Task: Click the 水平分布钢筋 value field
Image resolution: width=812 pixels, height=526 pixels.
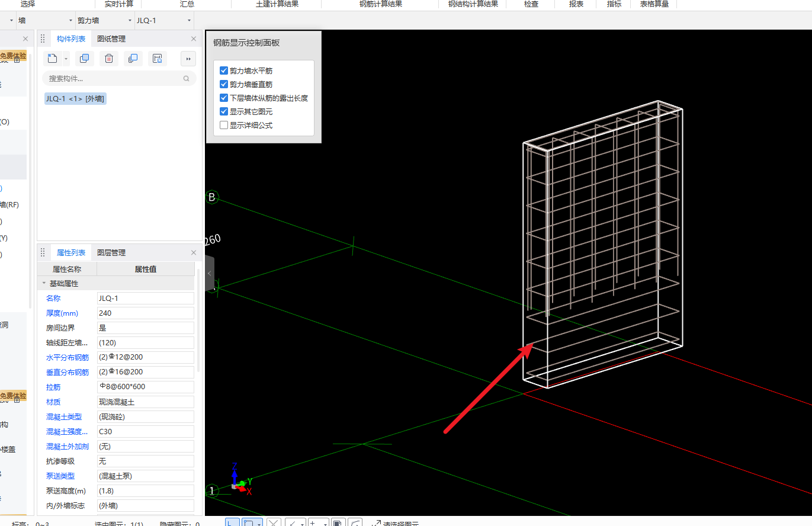Action: (x=146, y=357)
